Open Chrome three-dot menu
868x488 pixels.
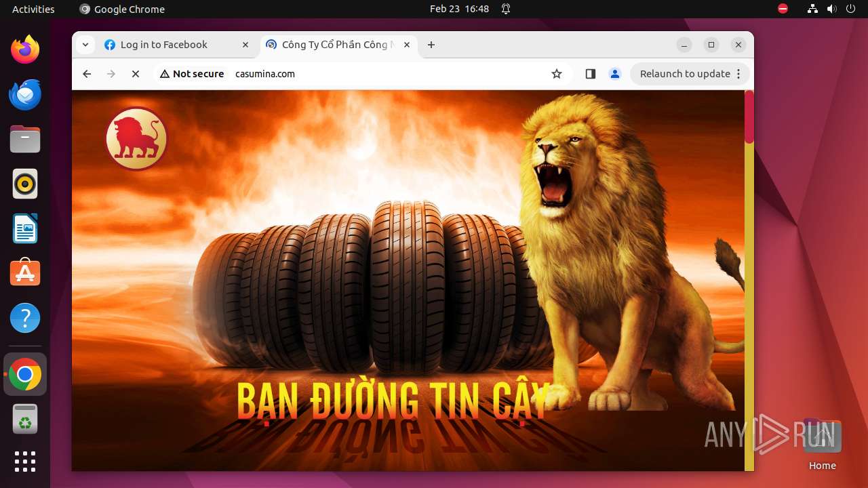pos(739,74)
